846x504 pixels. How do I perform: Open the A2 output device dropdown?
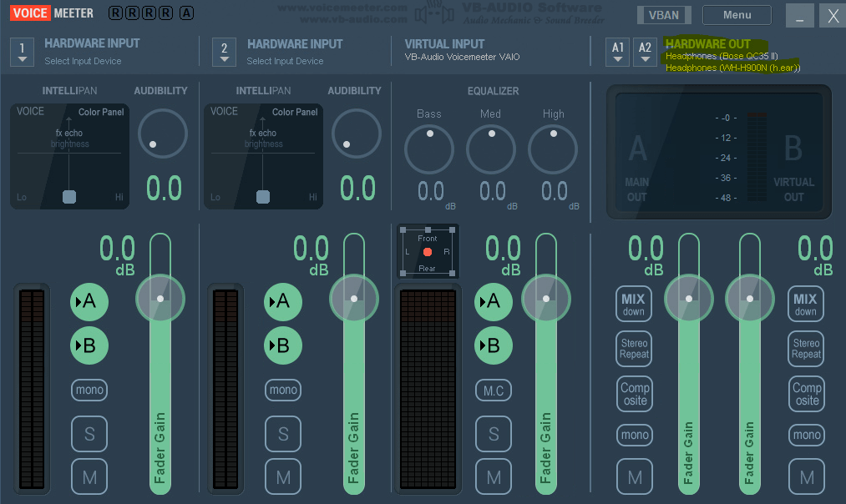[645, 52]
